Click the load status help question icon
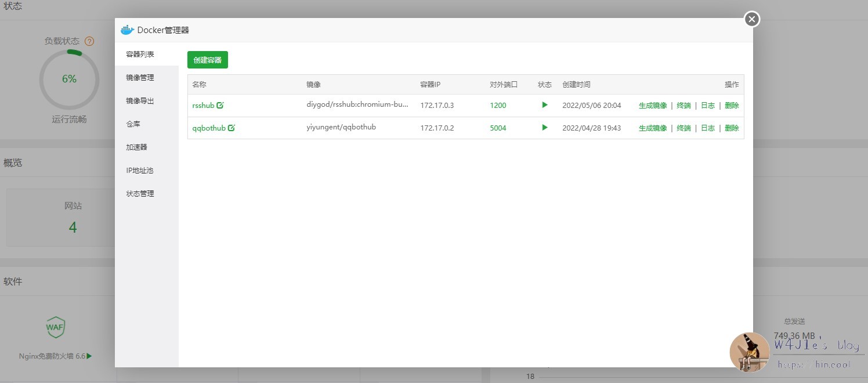This screenshot has width=868, height=383. 89,41
